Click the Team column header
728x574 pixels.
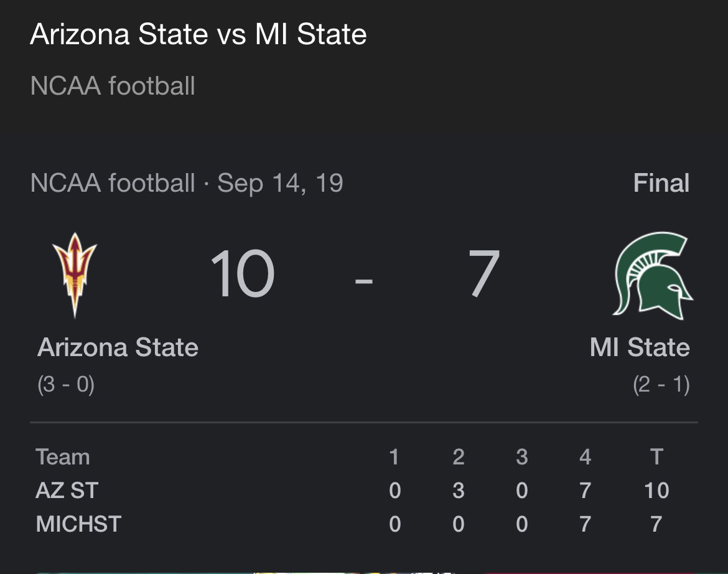point(63,457)
